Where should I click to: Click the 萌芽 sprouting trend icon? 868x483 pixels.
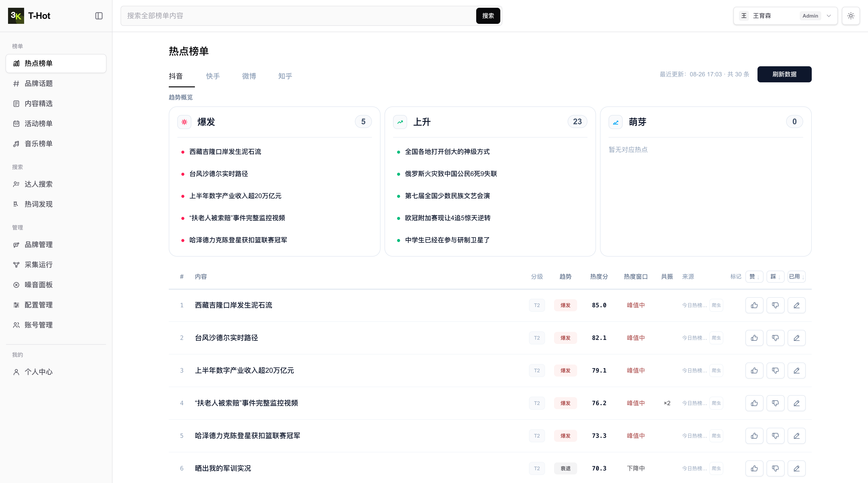pyautogui.click(x=616, y=122)
